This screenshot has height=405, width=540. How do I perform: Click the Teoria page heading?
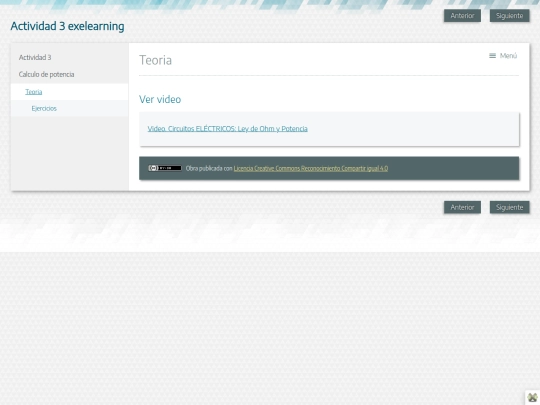pos(155,60)
